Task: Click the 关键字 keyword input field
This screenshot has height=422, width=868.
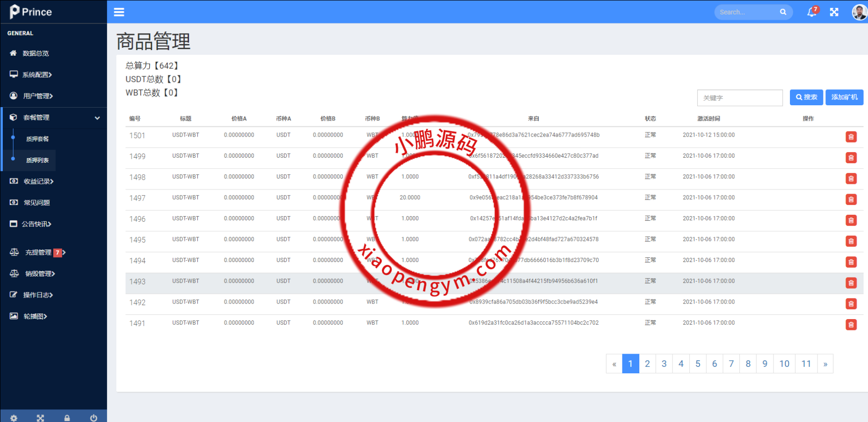Action: (739, 97)
